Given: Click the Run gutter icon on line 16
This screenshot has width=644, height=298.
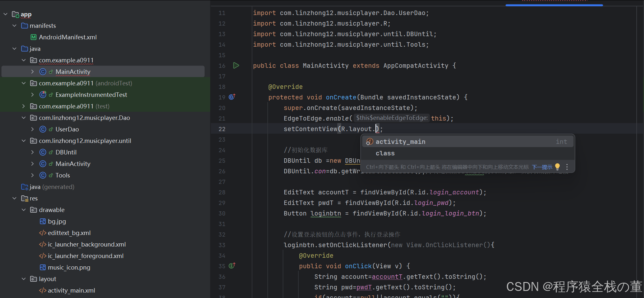Looking at the screenshot, I should coord(236,66).
